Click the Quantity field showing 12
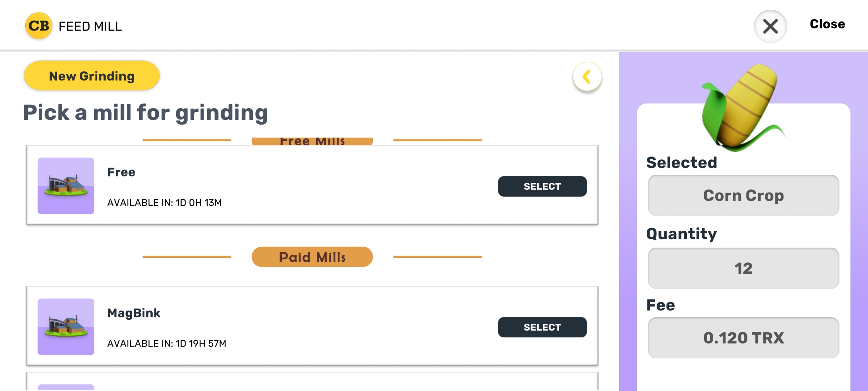 tap(744, 268)
